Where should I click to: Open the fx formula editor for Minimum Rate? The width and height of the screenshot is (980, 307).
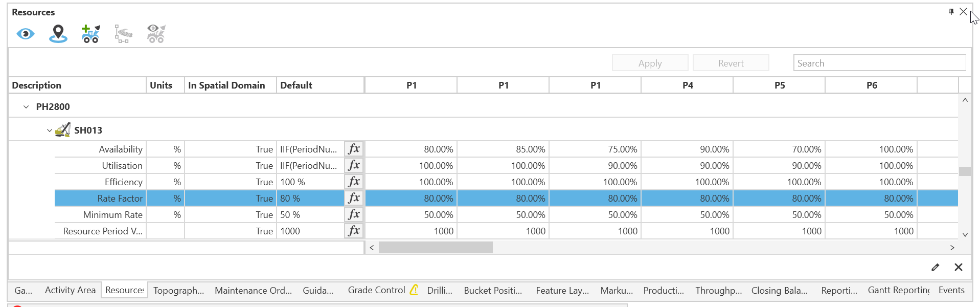coord(354,214)
